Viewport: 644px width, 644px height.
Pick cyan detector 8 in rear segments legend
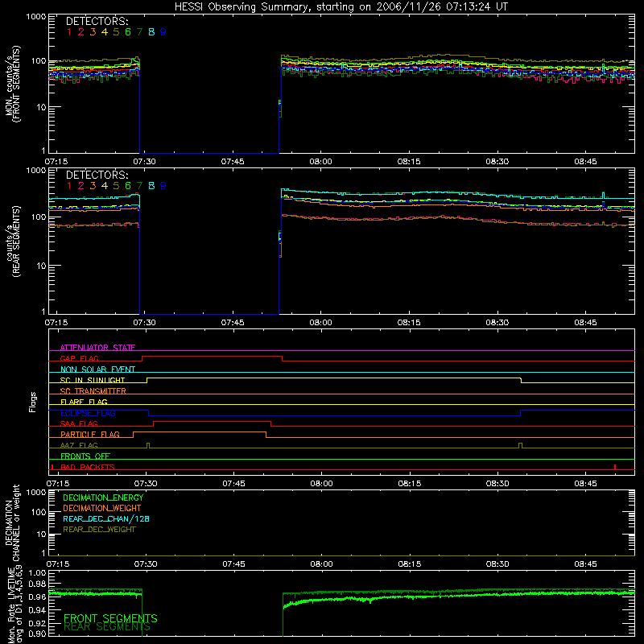151,186
